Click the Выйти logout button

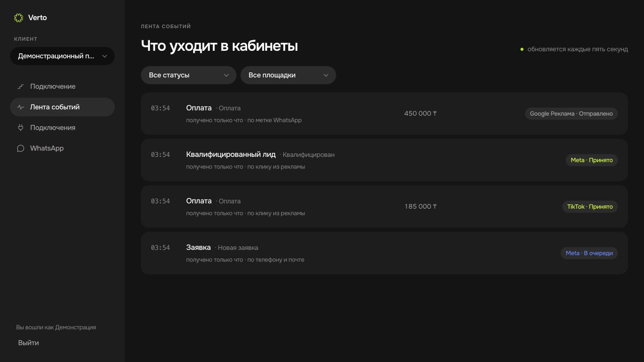28,343
